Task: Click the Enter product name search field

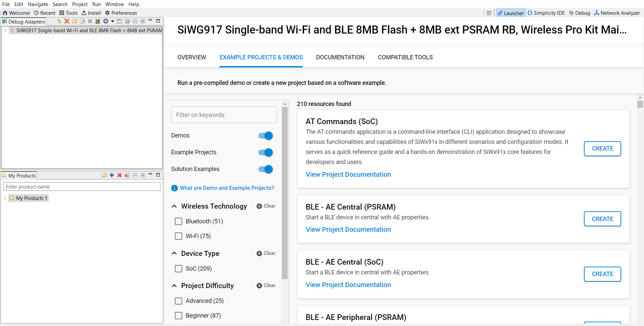Action: tap(82, 187)
